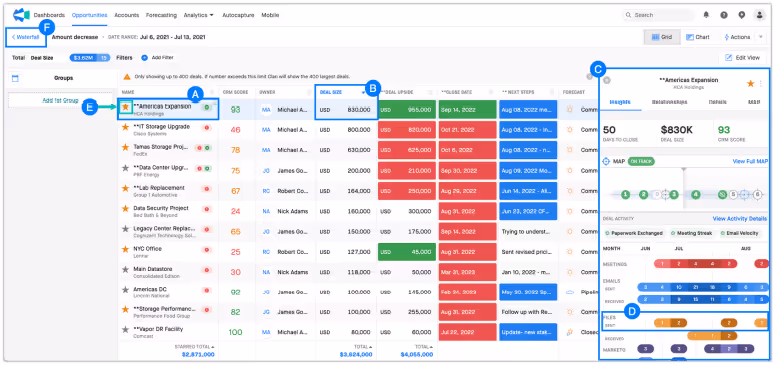Close the deal detail side panel

[x=607, y=80]
